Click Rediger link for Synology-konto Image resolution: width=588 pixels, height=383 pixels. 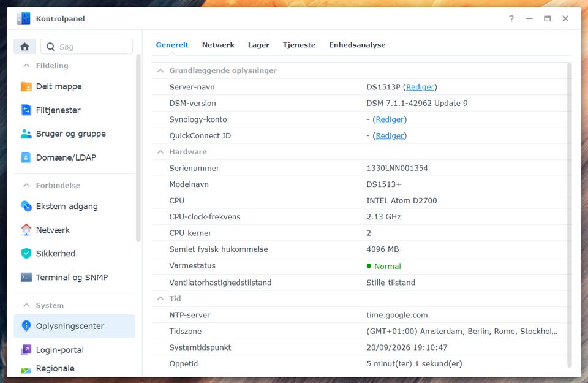[390, 119]
